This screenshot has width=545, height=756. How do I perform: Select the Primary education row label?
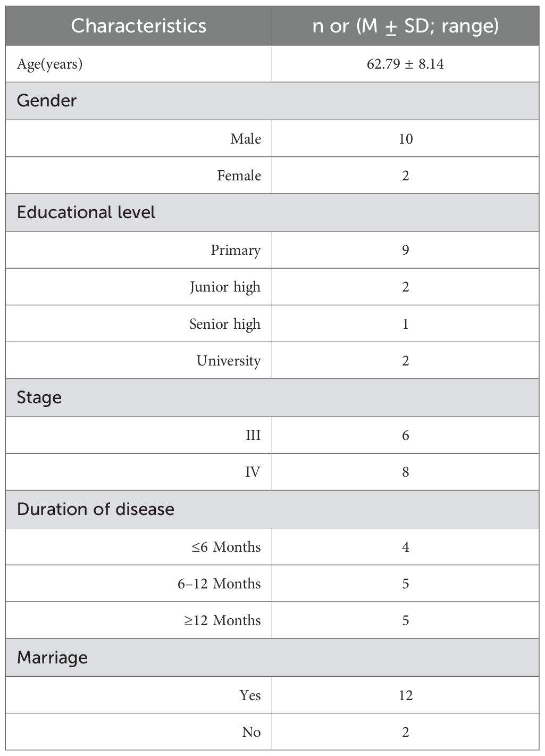(236, 250)
